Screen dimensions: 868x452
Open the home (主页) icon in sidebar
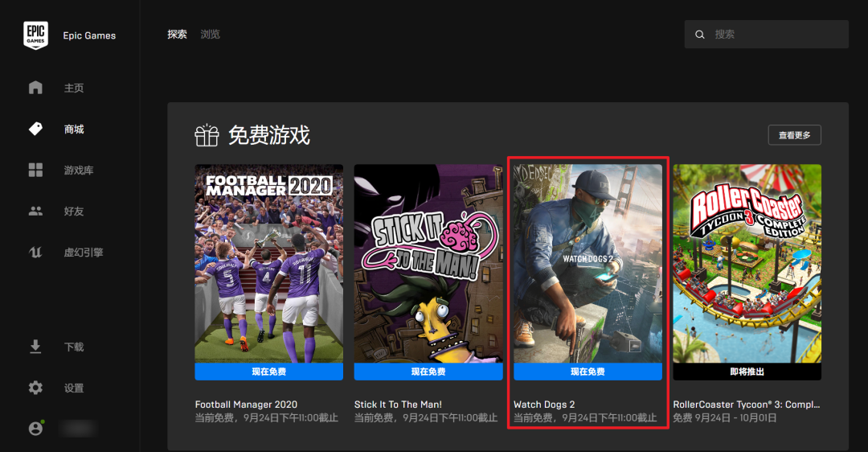coord(35,88)
